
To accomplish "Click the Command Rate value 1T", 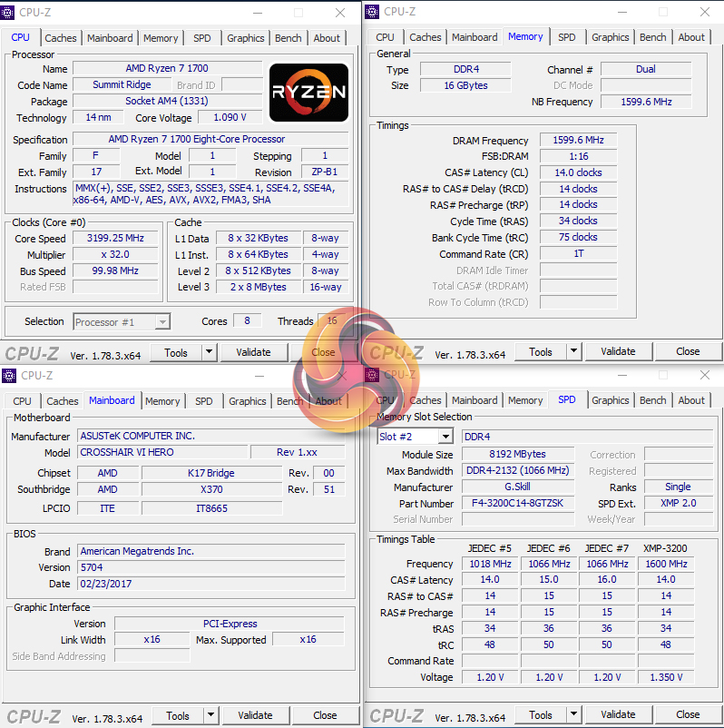I will click(x=578, y=253).
